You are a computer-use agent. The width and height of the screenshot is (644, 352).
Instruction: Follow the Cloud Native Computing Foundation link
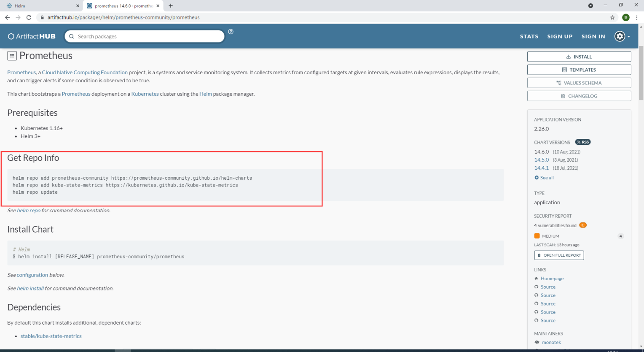[x=85, y=73]
